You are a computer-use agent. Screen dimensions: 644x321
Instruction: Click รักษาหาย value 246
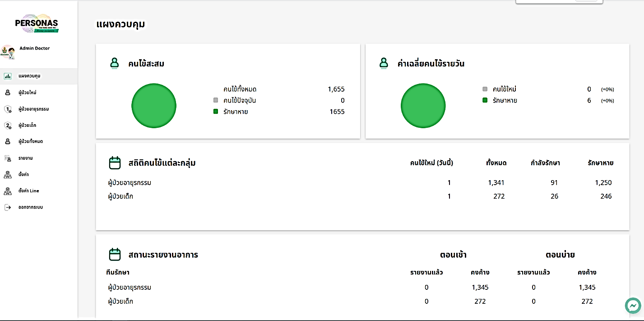(x=606, y=196)
